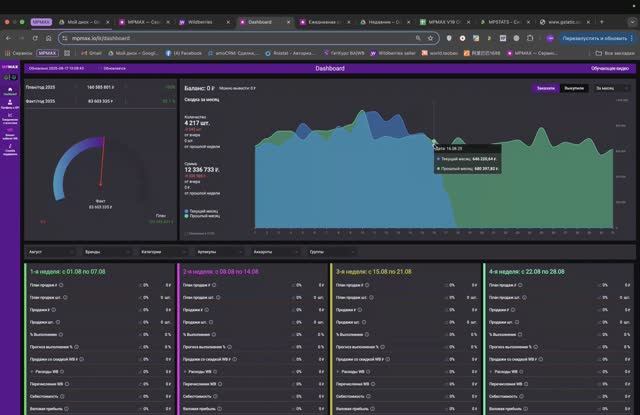The height and width of the screenshot is (415, 640).
Task: Select the Выкупили chart button
Action: 574,88
